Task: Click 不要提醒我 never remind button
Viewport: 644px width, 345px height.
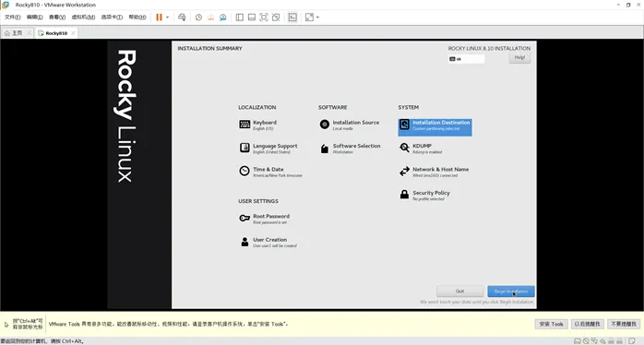Action: point(624,324)
